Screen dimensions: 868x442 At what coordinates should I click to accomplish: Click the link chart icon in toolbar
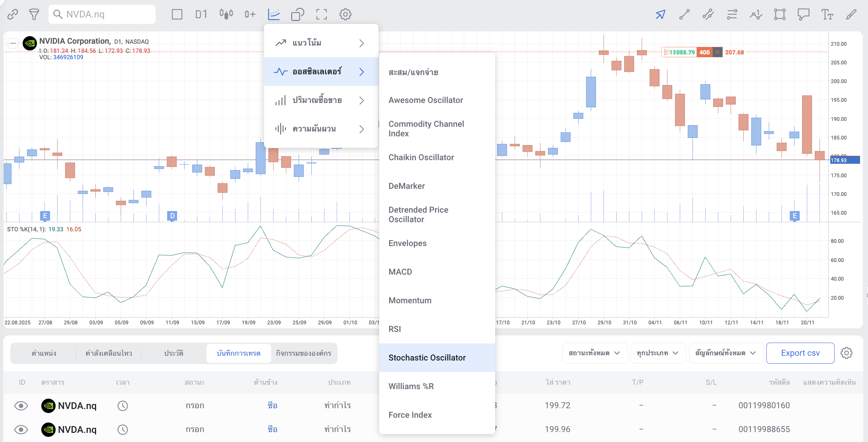(x=13, y=15)
